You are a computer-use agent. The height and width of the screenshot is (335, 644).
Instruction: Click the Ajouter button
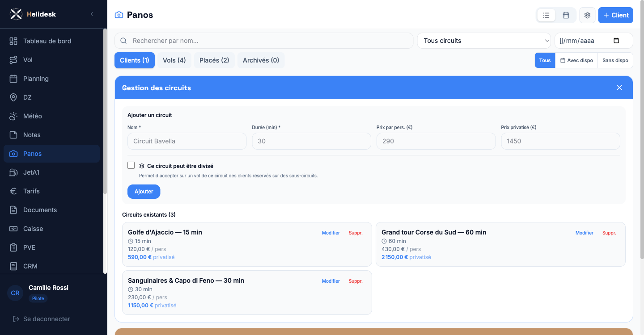pyautogui.click(x=144, y=191)
